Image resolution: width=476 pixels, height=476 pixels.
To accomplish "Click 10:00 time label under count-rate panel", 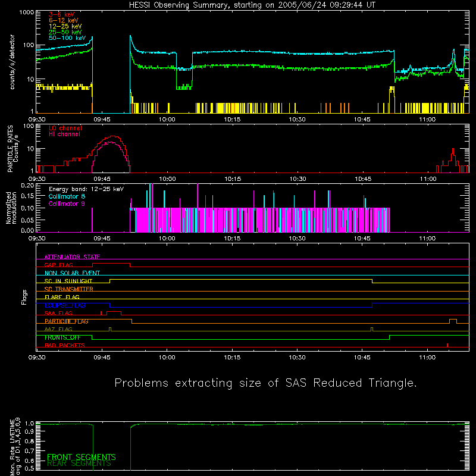I will 167,120.
